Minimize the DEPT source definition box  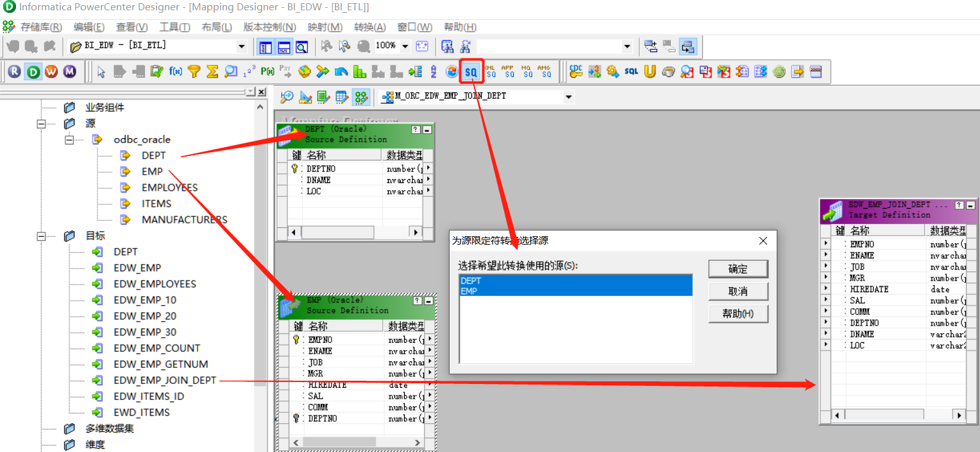[428, 129]
